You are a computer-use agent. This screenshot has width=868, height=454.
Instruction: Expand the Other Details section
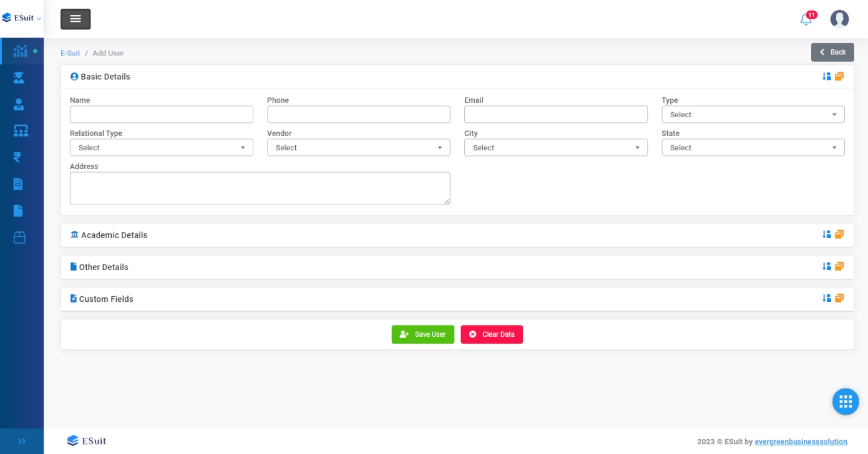104,267
